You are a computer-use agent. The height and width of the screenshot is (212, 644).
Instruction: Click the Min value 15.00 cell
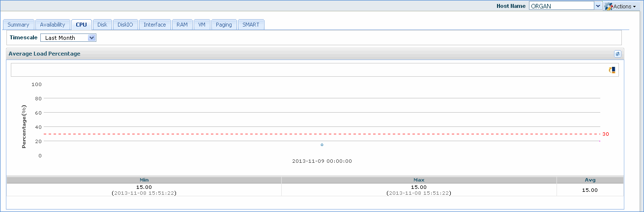(144, 190)
